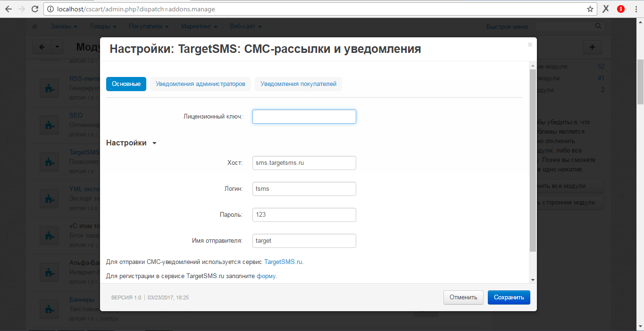Click the RSS-лента module puzzle icon

(x=49, y=88)
